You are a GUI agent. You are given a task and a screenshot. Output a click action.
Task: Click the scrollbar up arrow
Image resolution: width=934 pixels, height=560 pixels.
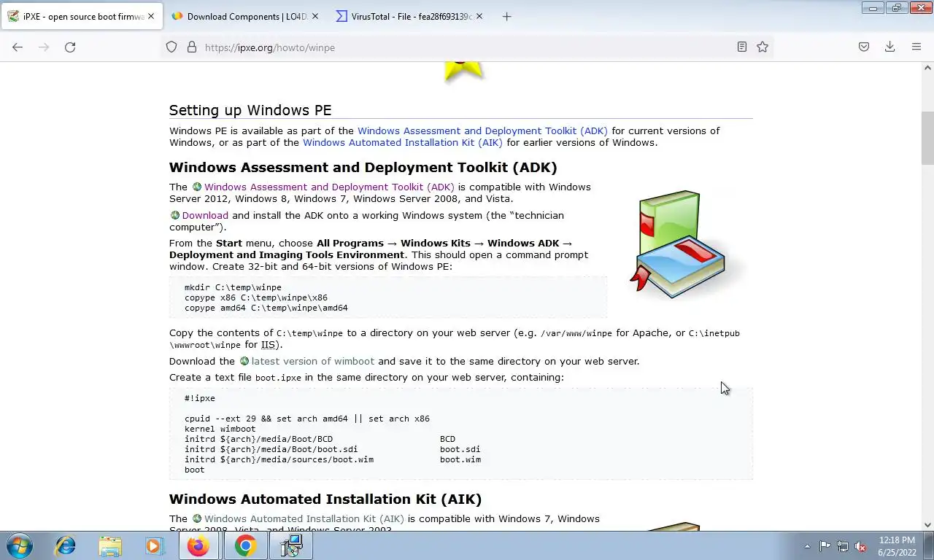click(x=927, y=68)
